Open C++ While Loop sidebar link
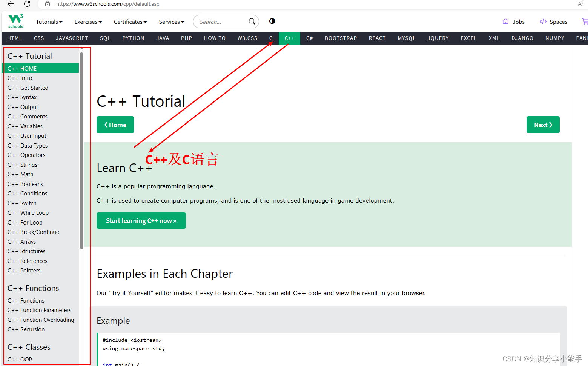588x366 pixels. pos(40,213)
